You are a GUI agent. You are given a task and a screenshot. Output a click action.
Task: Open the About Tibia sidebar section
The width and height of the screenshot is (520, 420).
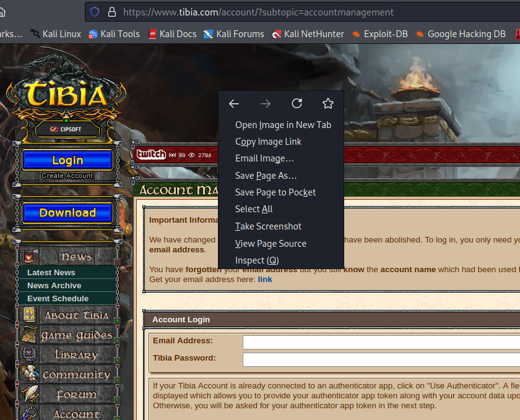tap(69, 315)
